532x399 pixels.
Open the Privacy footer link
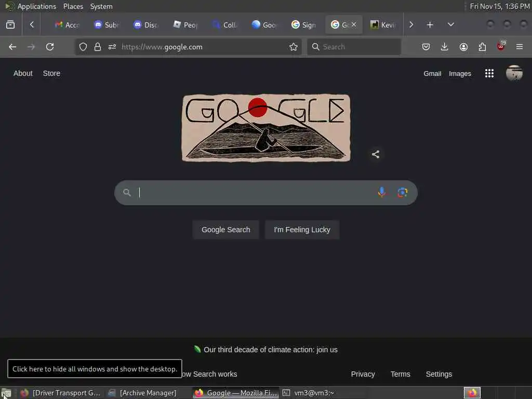[x=363, y=374]
